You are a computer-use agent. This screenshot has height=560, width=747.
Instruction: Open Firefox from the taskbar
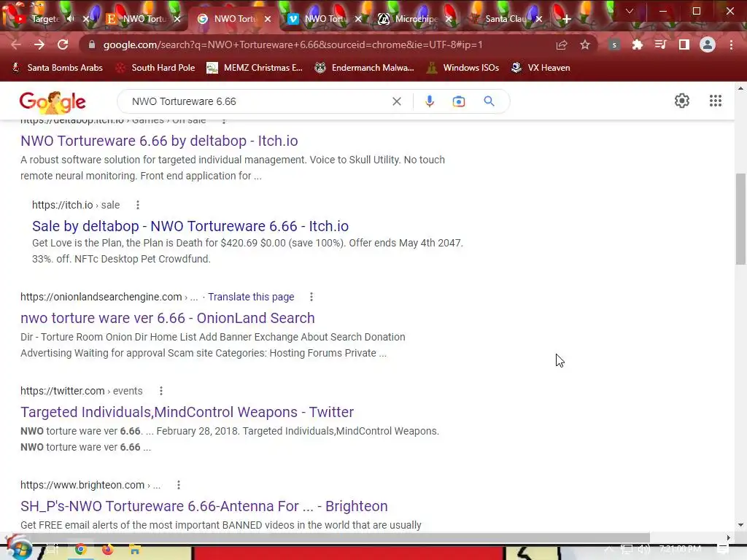(108, 550)
